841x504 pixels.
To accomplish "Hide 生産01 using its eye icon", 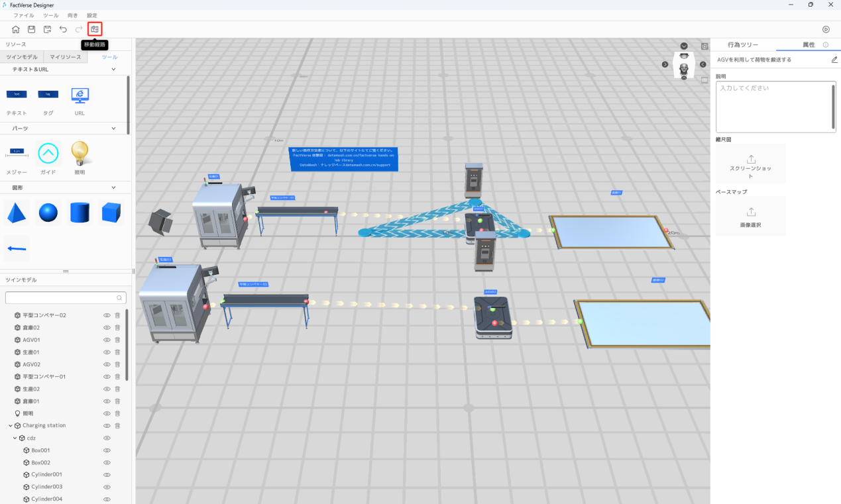I will (107, 352).
